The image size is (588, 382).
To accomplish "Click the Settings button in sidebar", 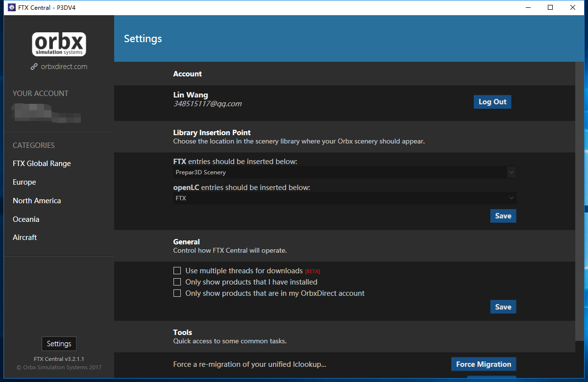I will pos(59,344).
